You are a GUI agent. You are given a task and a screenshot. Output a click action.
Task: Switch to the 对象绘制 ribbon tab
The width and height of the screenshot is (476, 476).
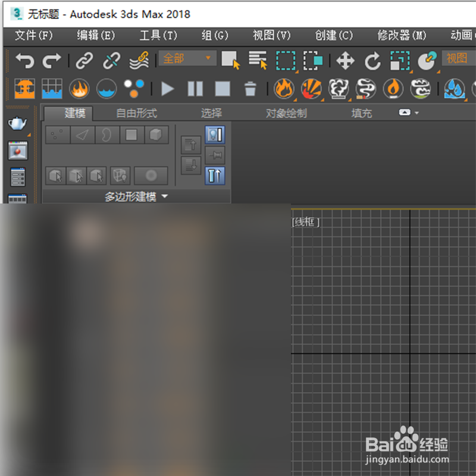tap(286, 113)
